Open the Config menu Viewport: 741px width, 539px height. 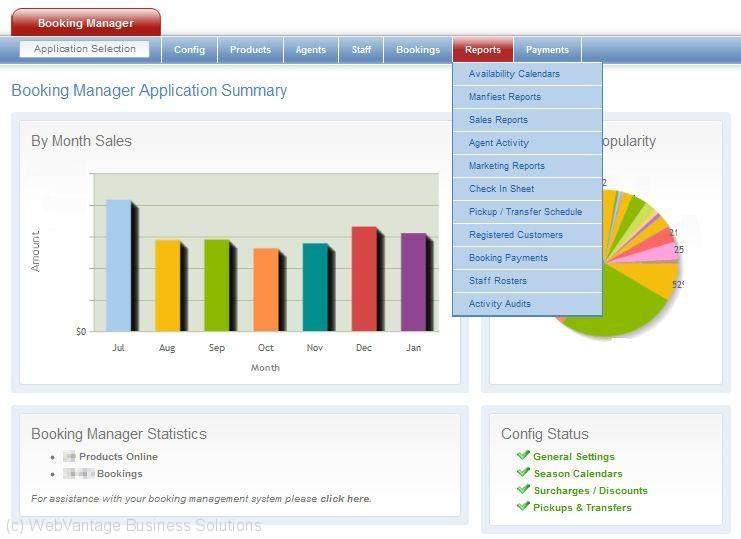point(189,50)
